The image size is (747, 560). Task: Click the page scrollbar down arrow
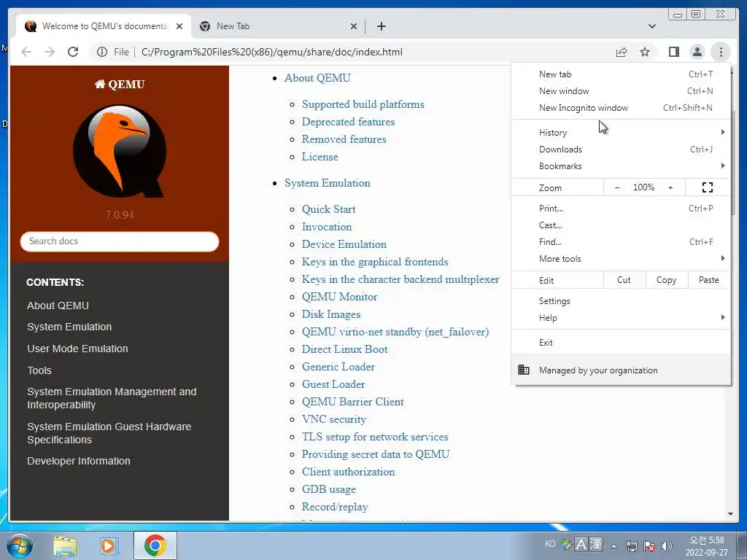pyautogui.click(x=730, y=514)
